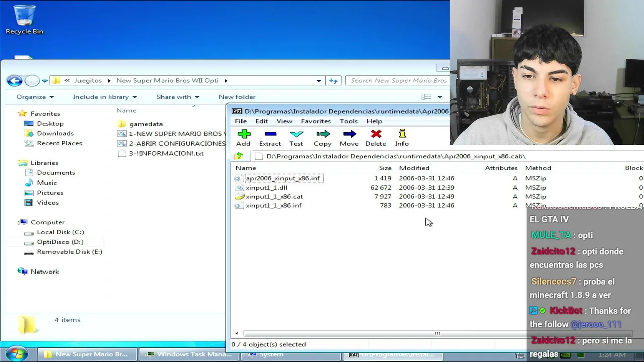Sort by Name column in Explorer
This screenshot has width=644, height=362.
(x=126, y=110)
